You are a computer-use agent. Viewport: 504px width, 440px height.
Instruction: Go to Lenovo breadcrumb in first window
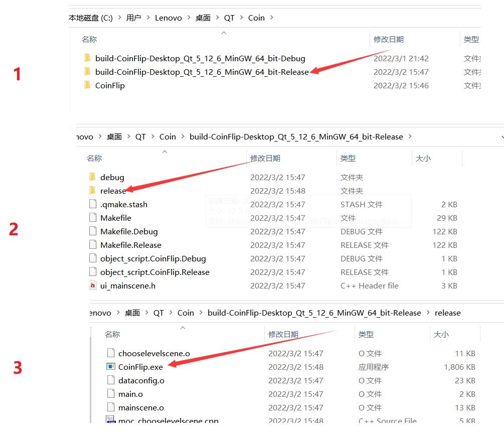(169, 18)
